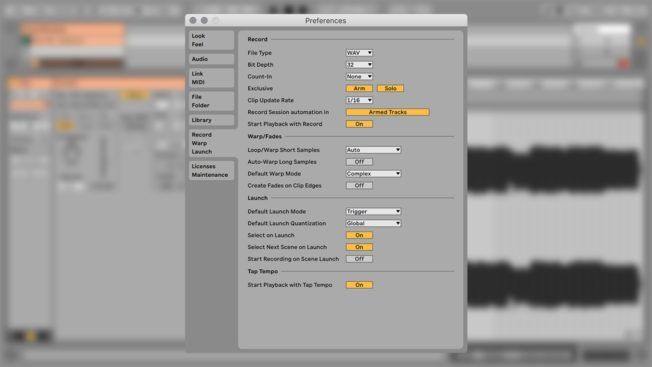Toggle the Exclusive Arm button
Screen dimensions: 652x367
click(x=359, y=89)
